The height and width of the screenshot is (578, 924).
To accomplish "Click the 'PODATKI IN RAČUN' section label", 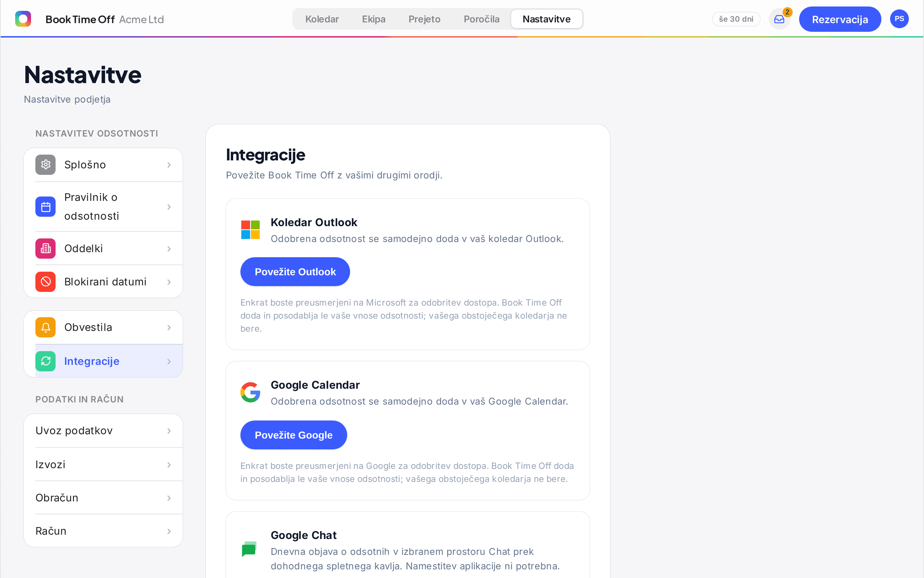I will 79,400.
